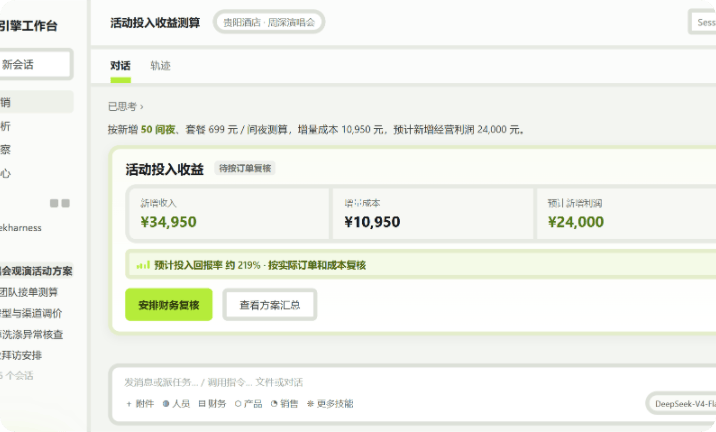Click the ¥10,950 cost value

pos(372,222)
